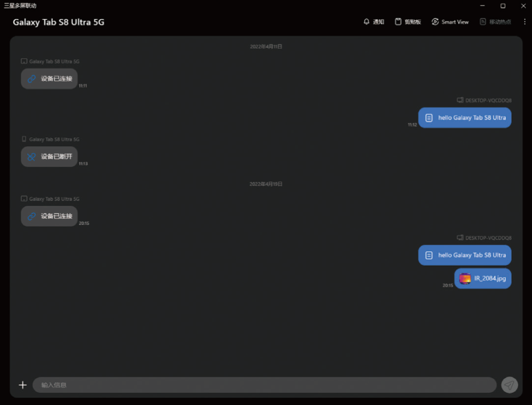Click the link icon in first 设备已连接 bubble
Image resolution: width=532 pixels, height=405 pixels.
tap(31, 79)
